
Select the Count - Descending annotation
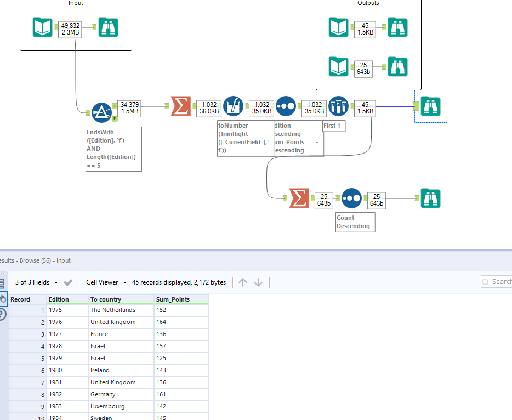coord(355,222)
